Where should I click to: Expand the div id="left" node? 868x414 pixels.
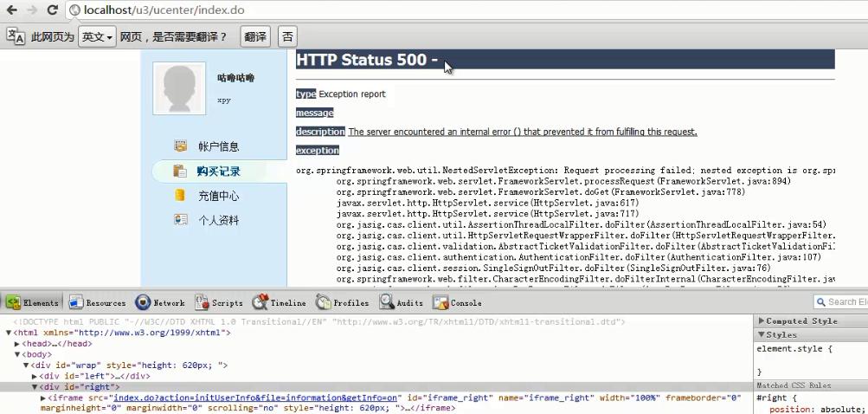35,376
